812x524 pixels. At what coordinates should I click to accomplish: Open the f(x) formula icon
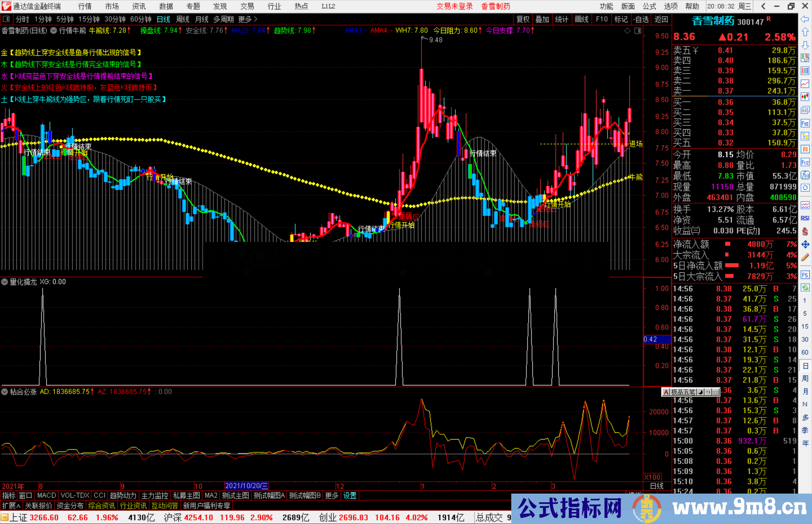point(805,175)
